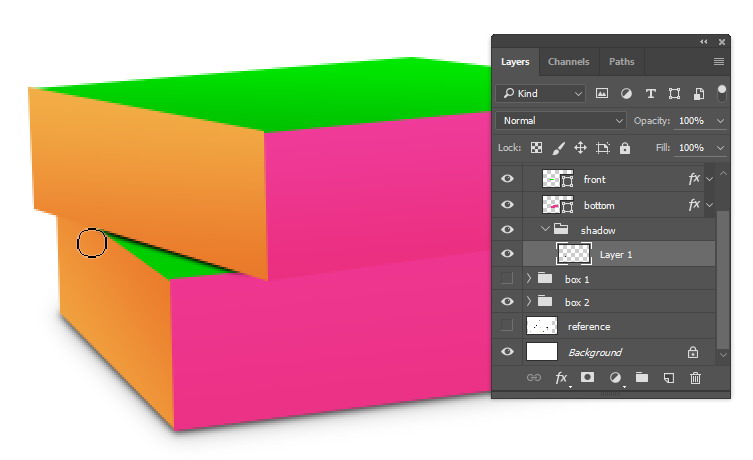Screen dimensions: 753x460
Task: Collapse the shadow group
Action: pyautogui.click(x=545, y=230)
